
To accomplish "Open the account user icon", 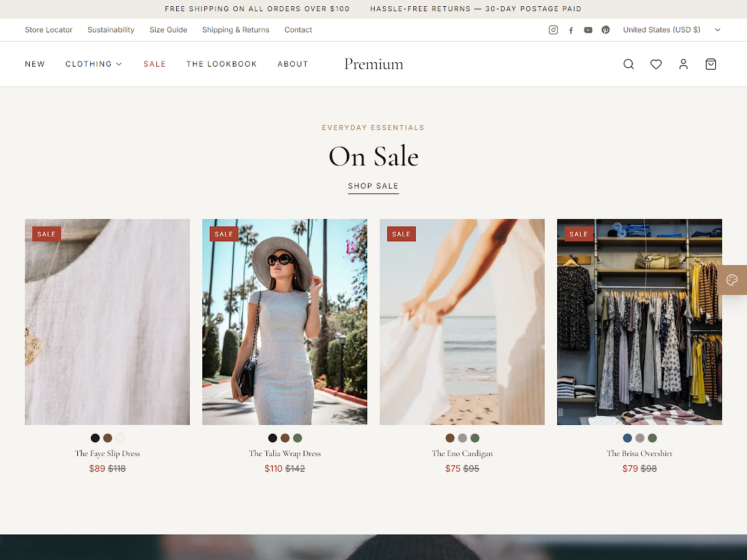I will click(684, 64).
